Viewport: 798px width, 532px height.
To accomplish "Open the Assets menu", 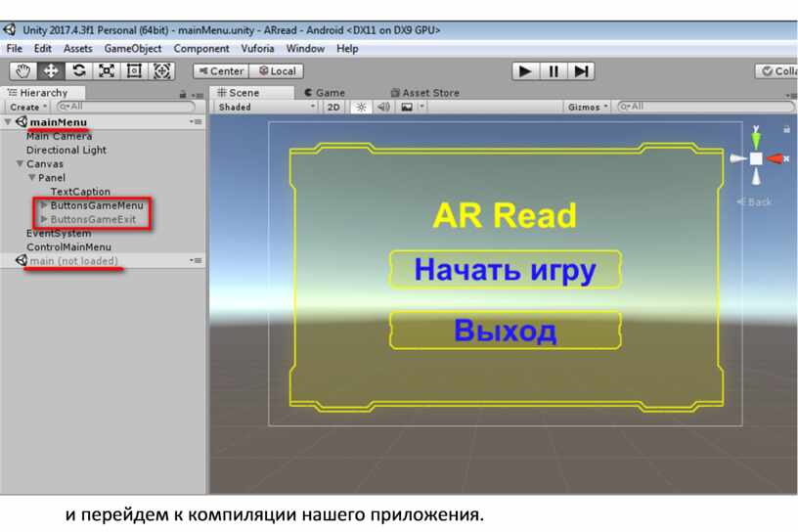I will click(78, 49).
